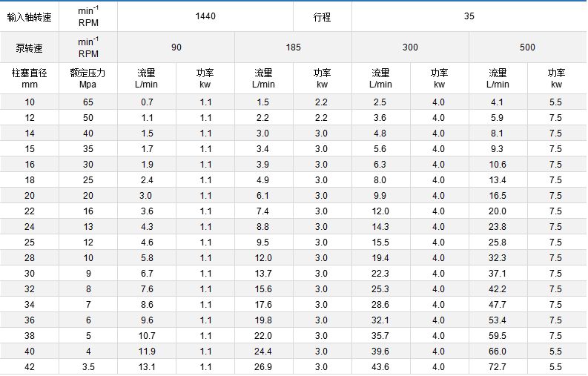This screenshot has height=376, width=588.
Task: Click the 66.0 flow value cell
Action: [498, 352]
